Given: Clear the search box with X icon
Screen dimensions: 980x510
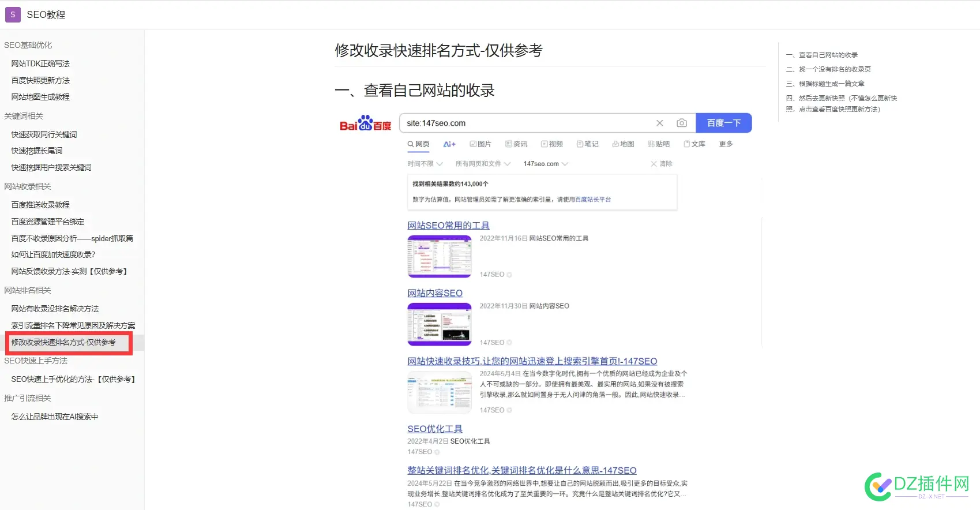Looking at the screenshot, I should (660, 123).
